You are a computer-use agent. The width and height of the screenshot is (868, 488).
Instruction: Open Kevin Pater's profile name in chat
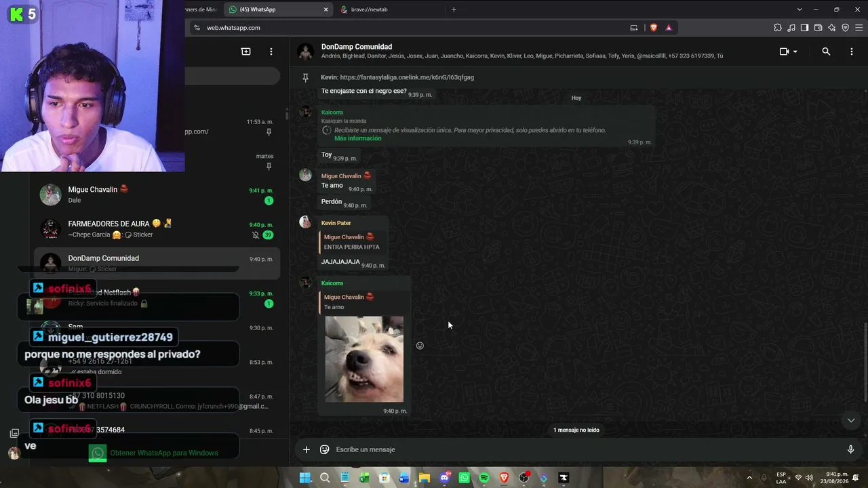(x=336, y=223)
